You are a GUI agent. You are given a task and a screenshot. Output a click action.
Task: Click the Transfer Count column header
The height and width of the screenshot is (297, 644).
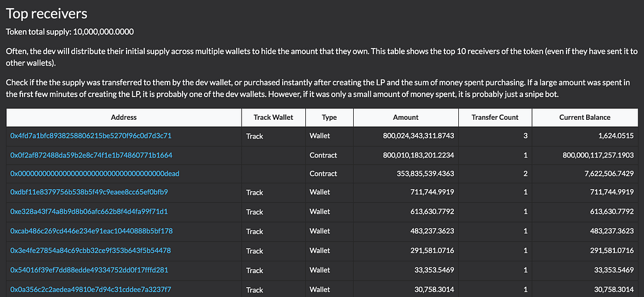pyautogui.click(x=495, y=118)
